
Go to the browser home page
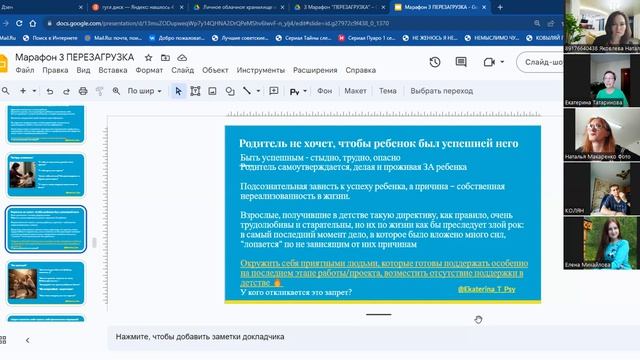[x=33, y=23]
